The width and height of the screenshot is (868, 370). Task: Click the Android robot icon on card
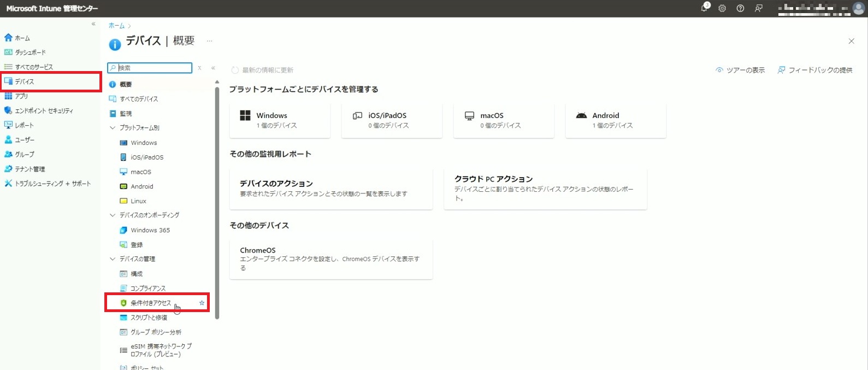[581, 115]
